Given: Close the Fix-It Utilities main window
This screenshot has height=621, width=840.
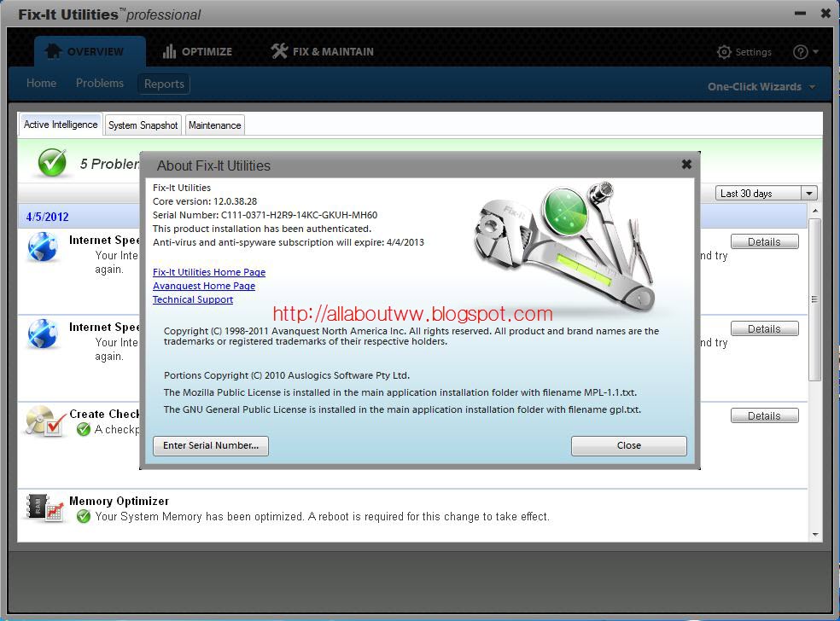Looking at the screenshot, I should 826,13.
